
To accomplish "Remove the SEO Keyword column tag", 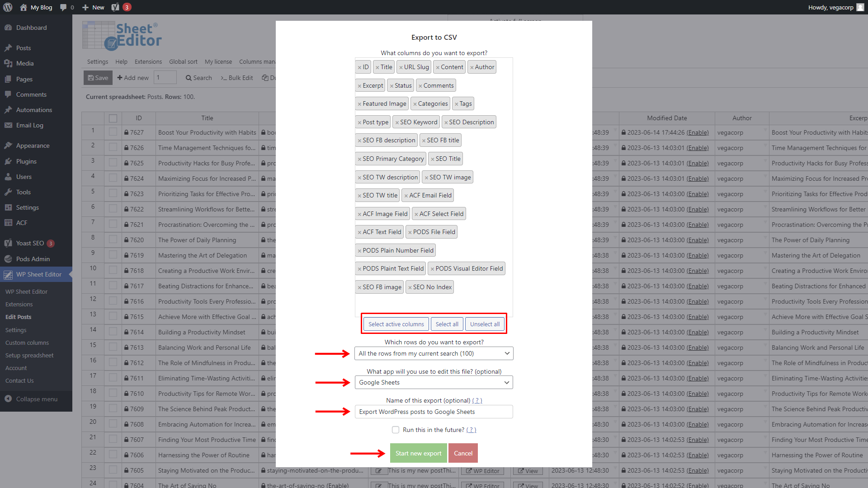I will (x=397, y=122).
